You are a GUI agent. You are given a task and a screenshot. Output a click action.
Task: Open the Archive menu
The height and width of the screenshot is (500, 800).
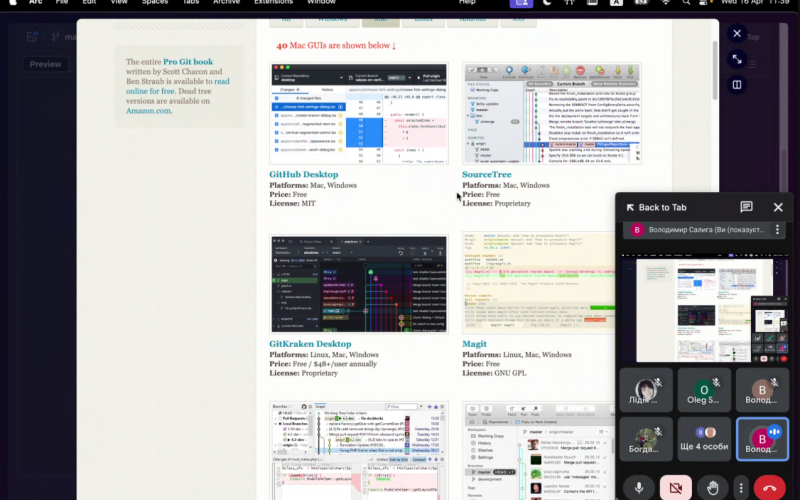coord(226,2)
